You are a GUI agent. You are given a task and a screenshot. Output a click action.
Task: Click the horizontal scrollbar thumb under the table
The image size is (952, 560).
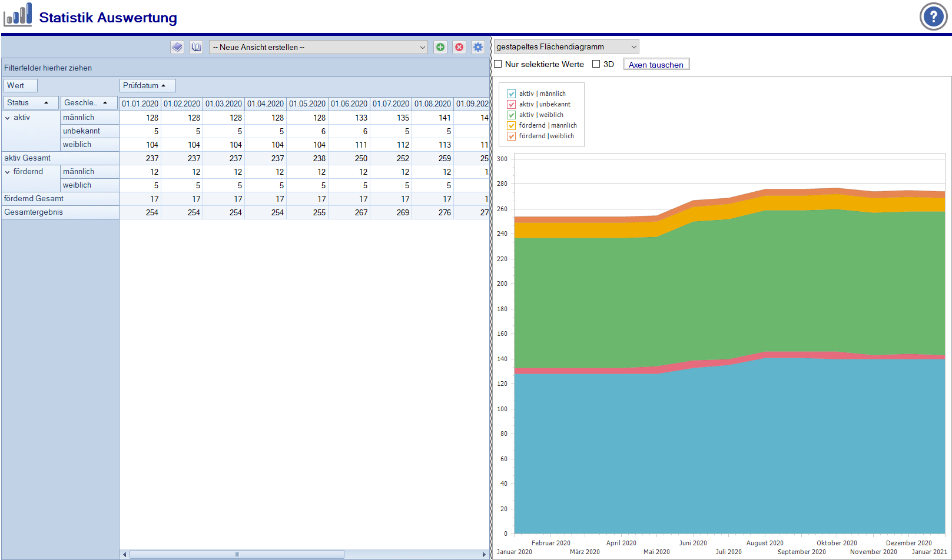(x=237, y=555)
